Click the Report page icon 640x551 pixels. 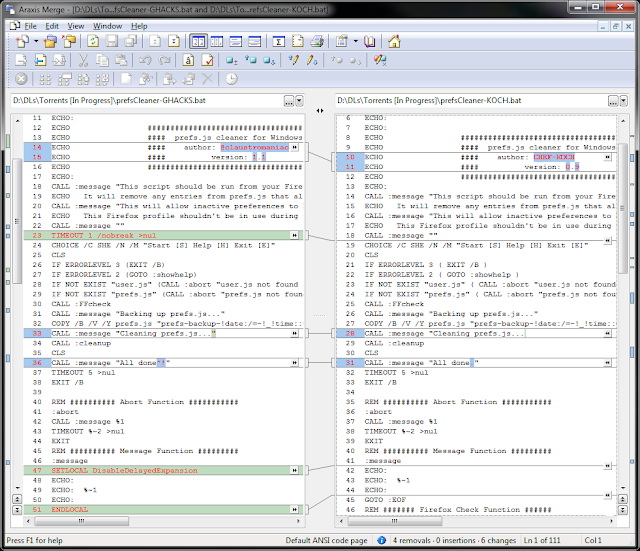point(298,41)
